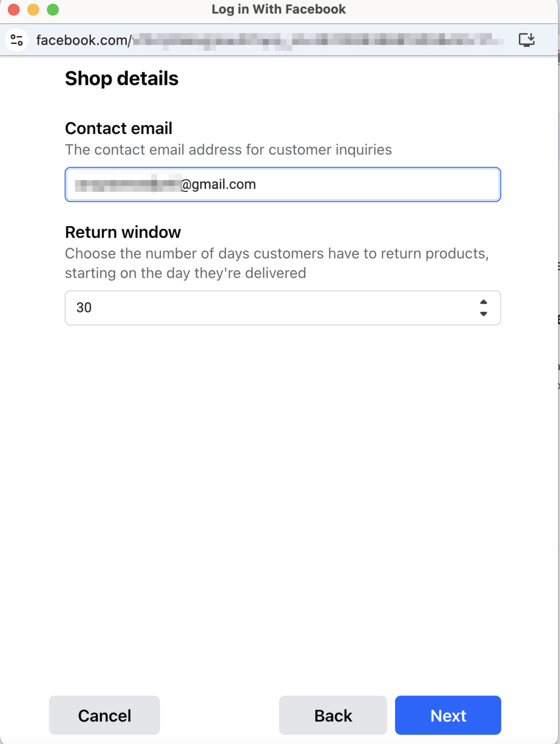Maximize the window using the green button
The image size is (560, 744).
(x=53, y=10)
